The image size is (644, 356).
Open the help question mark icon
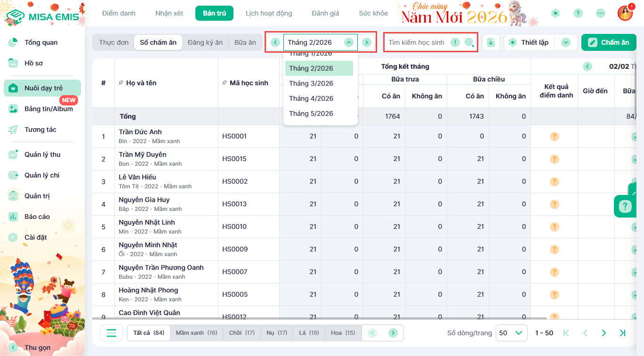point(578,13)
